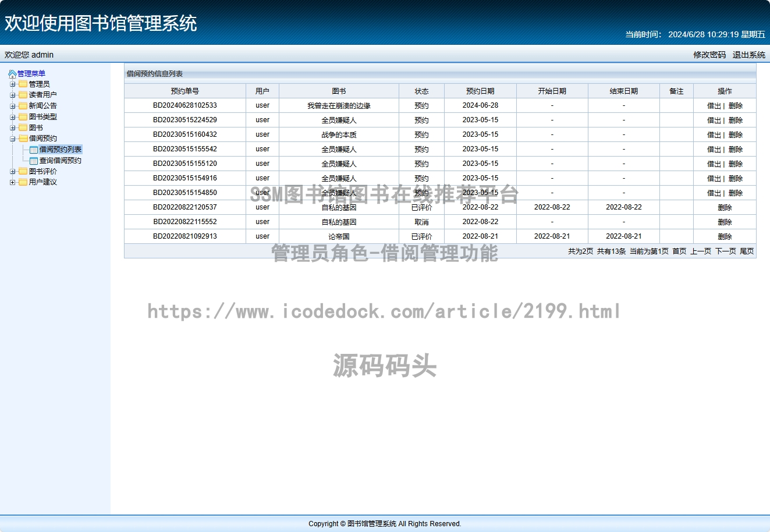Click the 预约日期 column header
770x532 pixels.
[x=480, y=91]
